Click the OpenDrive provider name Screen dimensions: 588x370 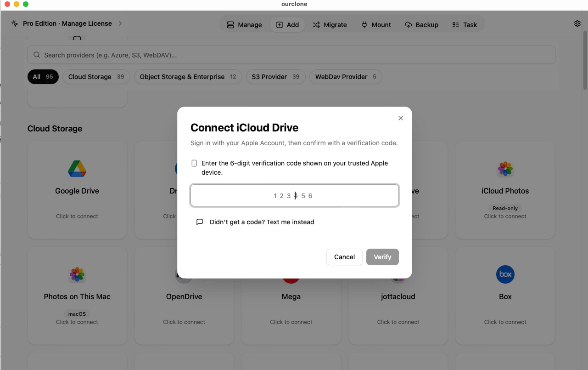tap(184, 296)
